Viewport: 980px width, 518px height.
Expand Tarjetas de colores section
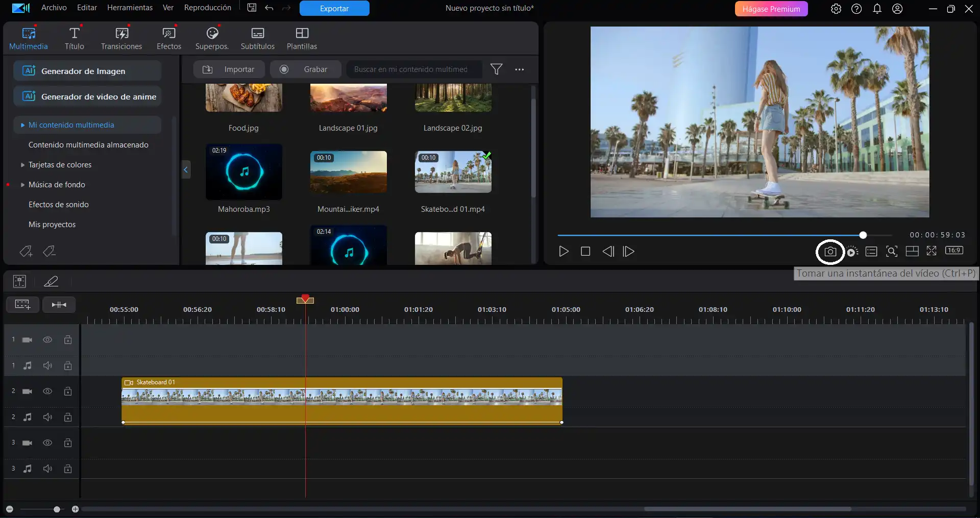(23, 165)
